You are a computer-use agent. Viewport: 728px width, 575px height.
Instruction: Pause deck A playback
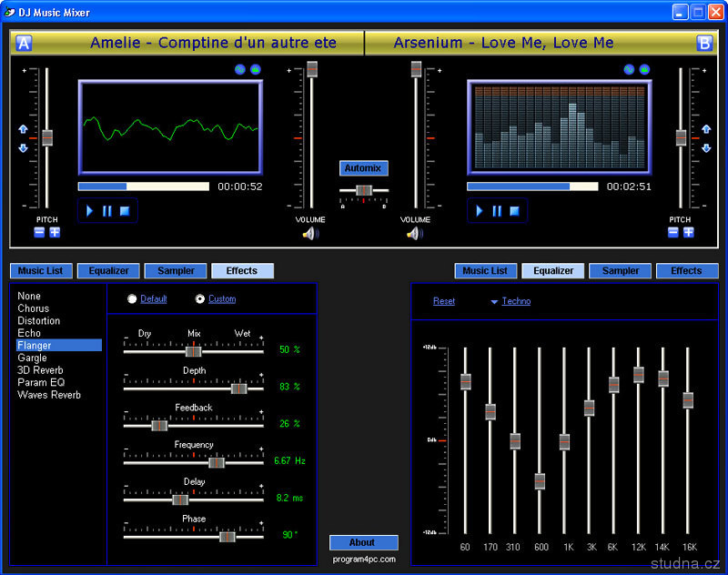pos(107,211)
